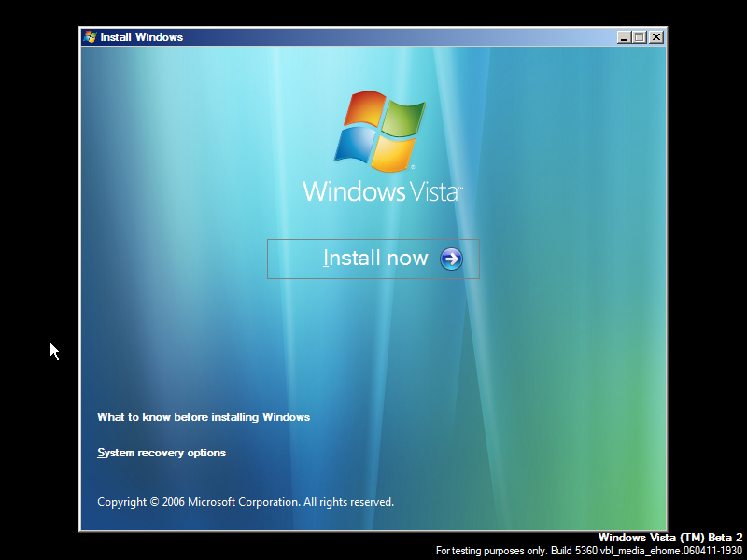
Task: Click the Microsoft copyright notice
Action: [246, 501]
